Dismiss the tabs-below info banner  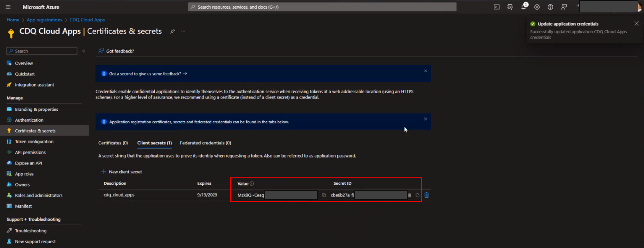(425, 119)
